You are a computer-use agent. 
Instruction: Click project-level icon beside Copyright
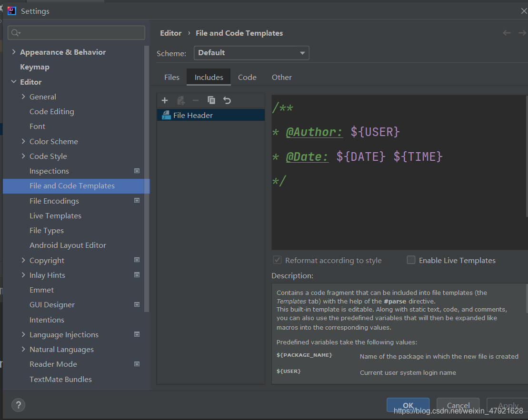click(137, 260)
